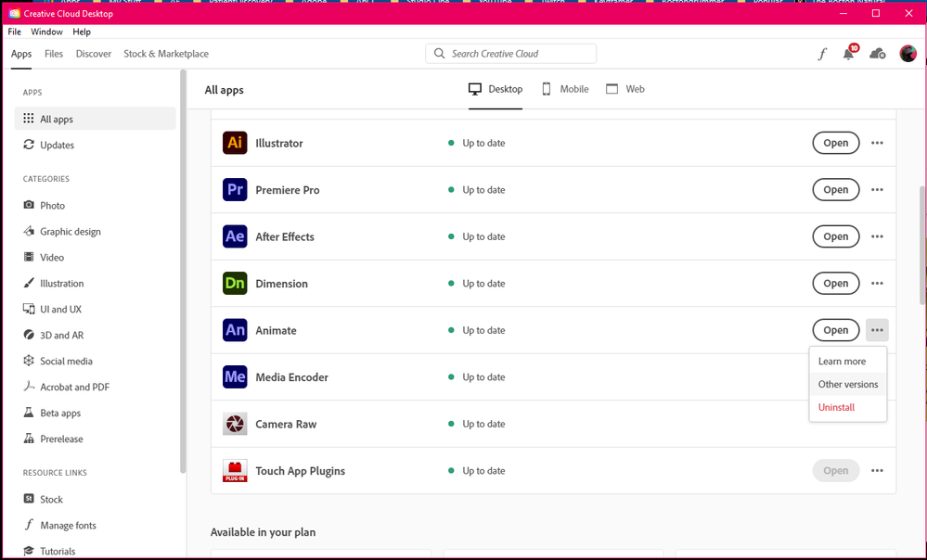
Task: Click the Animate app icon
Action: tap(235, 330)
